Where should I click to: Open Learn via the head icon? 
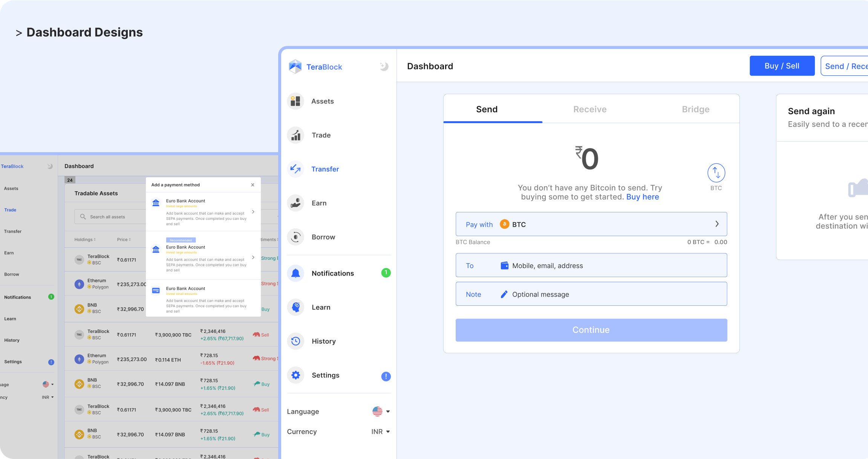click(295, 307)
